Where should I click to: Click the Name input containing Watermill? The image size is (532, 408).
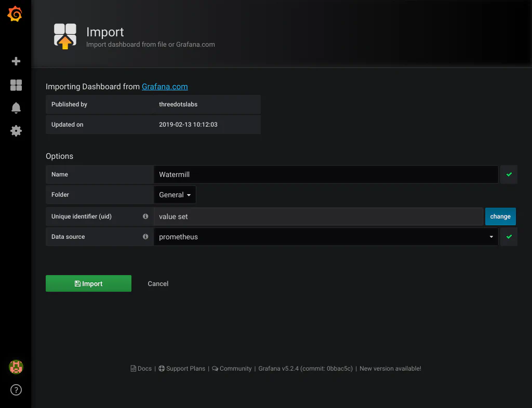(312, 174)
